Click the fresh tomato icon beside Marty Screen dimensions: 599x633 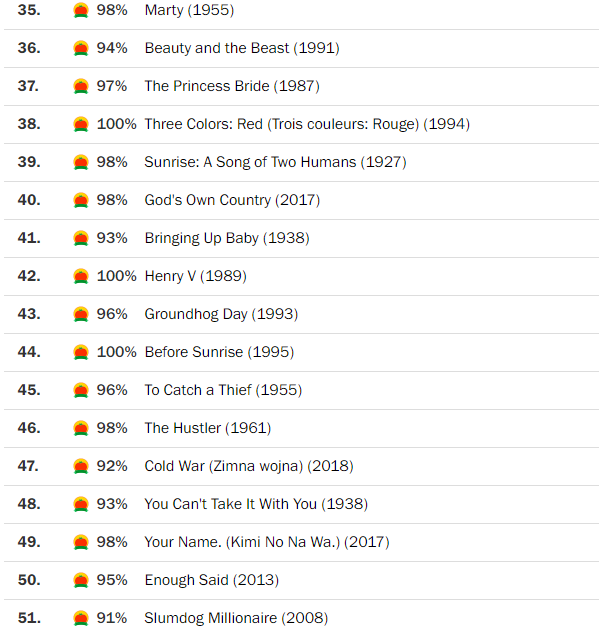[81, 10]
